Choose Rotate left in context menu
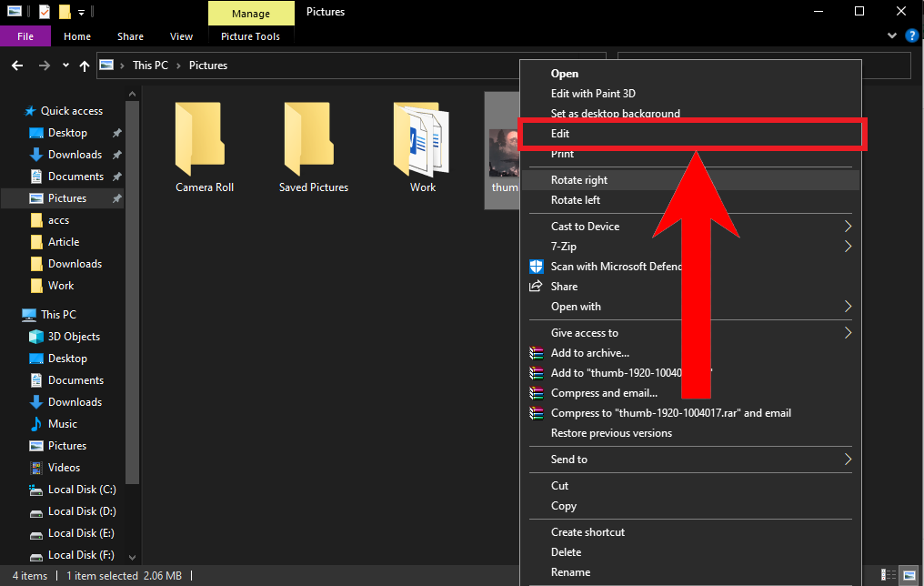Viewport: 924px width, 586px height. click(x=690, y=200)
